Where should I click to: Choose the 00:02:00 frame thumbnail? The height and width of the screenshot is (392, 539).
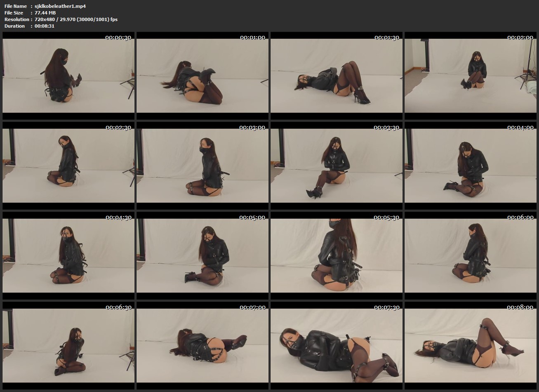471,76
